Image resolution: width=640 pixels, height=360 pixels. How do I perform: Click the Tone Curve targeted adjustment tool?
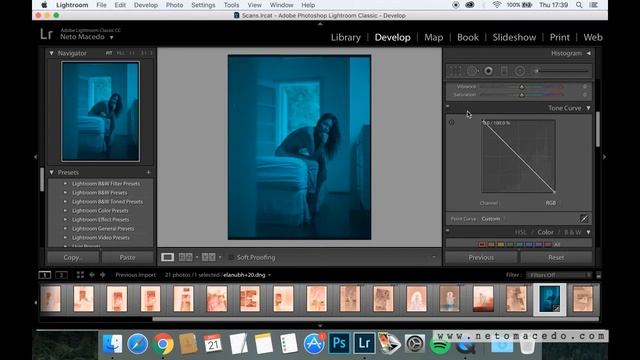pos(452,122)
